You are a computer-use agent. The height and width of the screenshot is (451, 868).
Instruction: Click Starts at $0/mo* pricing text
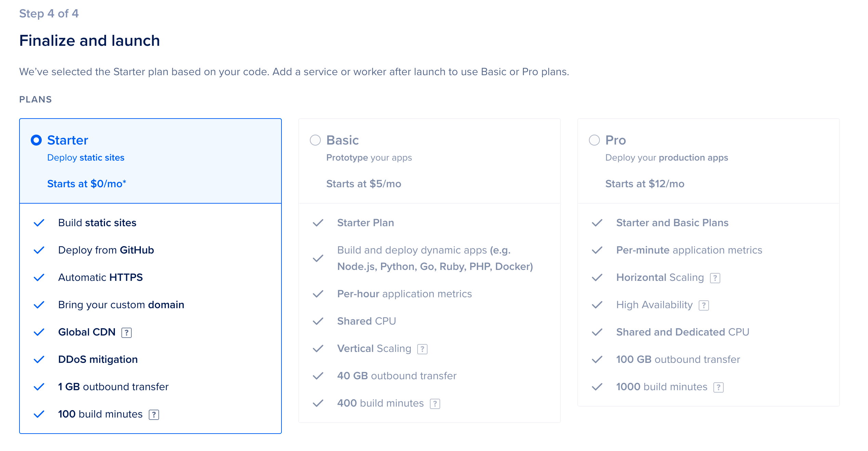click(x=87, y=184)
